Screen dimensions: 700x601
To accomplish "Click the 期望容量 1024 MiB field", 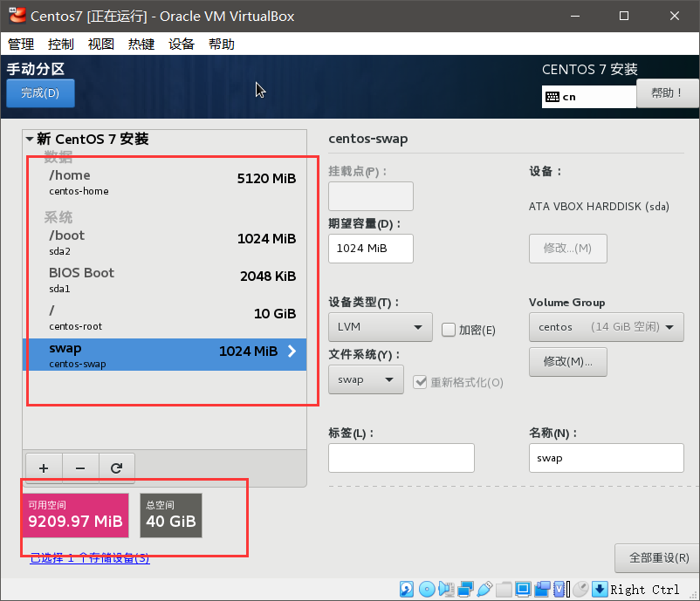I will 371,249.
